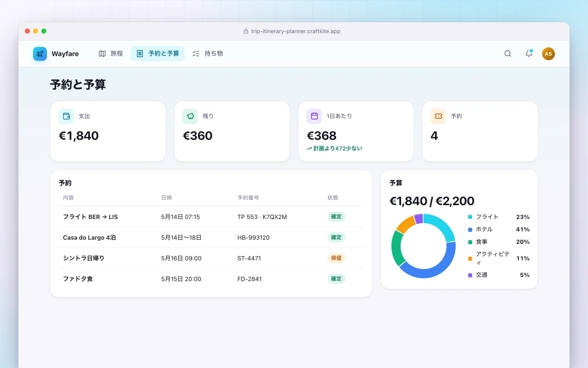Screen dimensions: 588x368
Task: Click the 交通 purple legend dot
Action: 470,275
